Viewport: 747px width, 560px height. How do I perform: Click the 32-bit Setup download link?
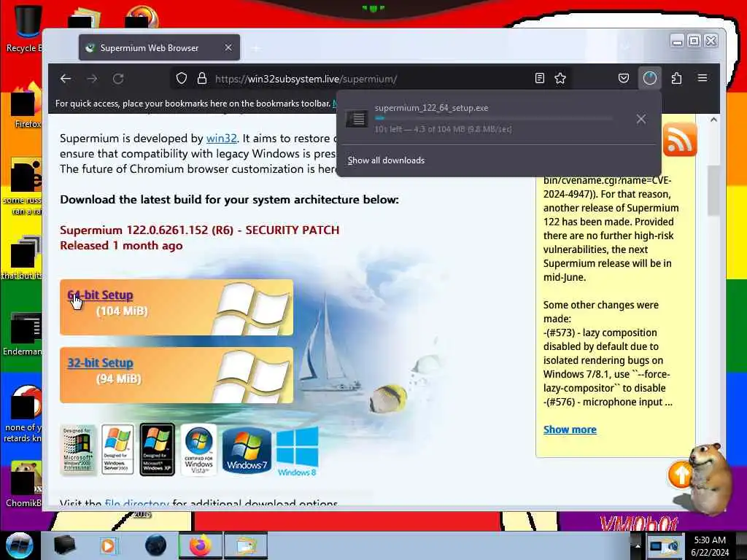tap(100, 363)
